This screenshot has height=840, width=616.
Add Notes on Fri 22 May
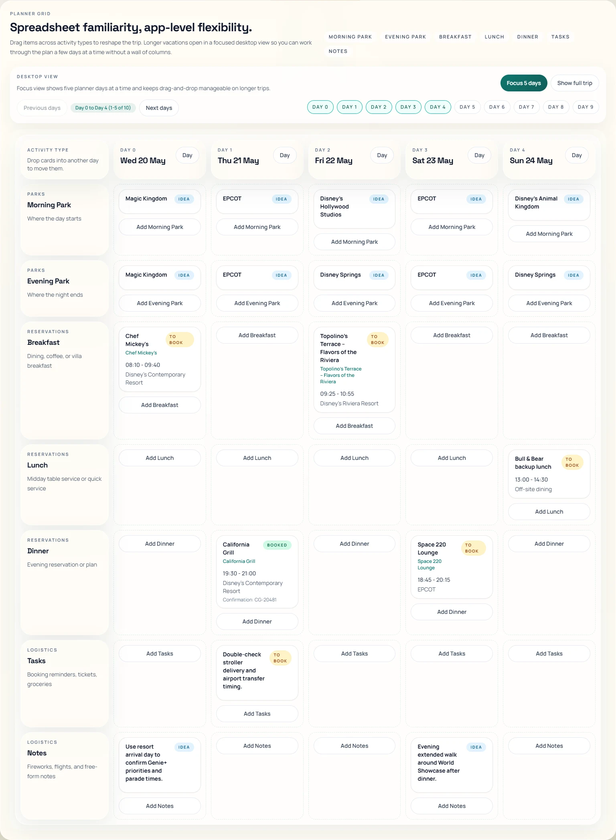click(x=354, y=746)
